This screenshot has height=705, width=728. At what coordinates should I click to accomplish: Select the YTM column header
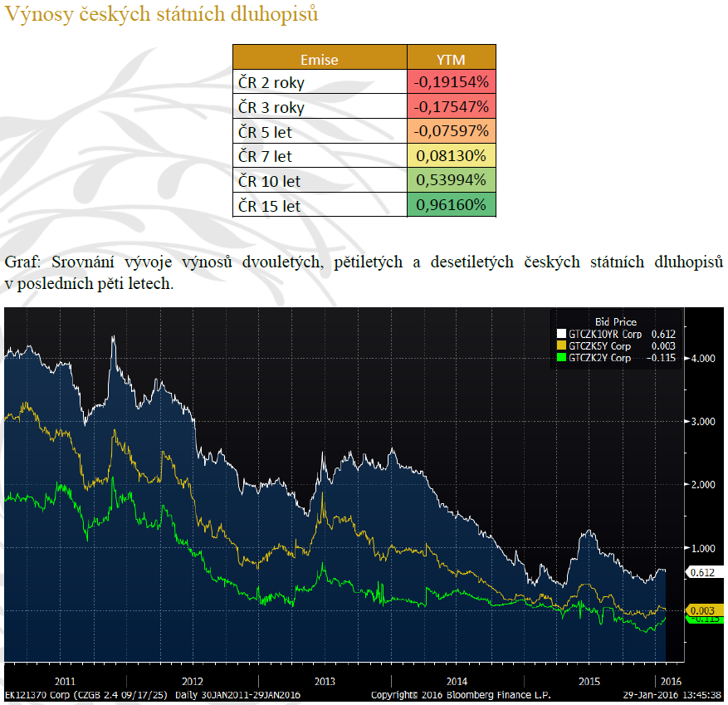(451, 58)
